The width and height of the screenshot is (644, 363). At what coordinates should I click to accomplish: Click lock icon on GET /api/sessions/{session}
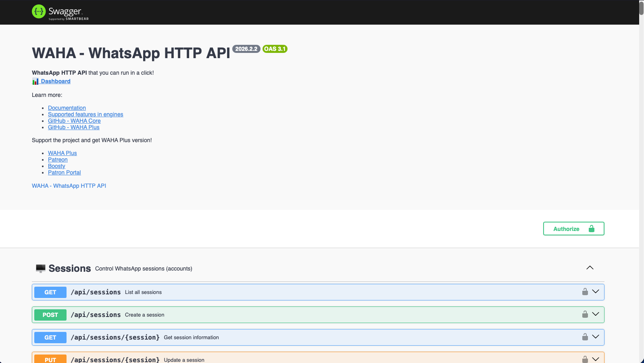point(585,337)
